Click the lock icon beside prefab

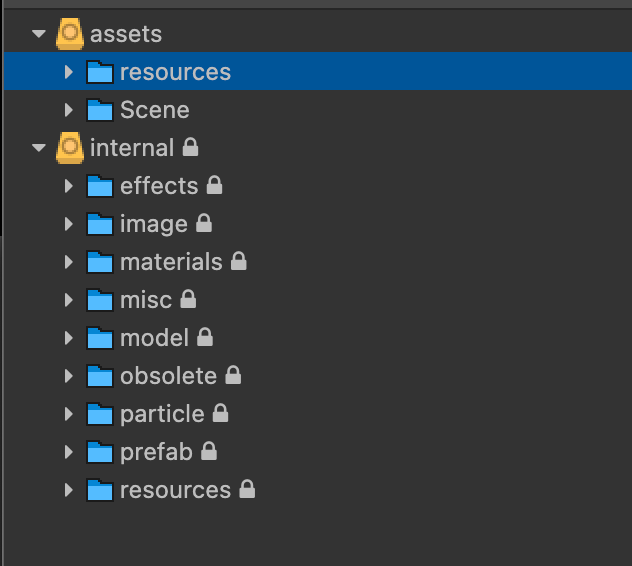[x=209, y=452]
